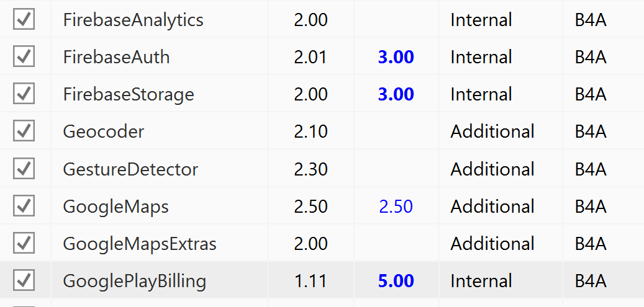Click GooglePlayBilling update version 5.00
This screenshot has width=644, height=307.
tap(396, 281)
